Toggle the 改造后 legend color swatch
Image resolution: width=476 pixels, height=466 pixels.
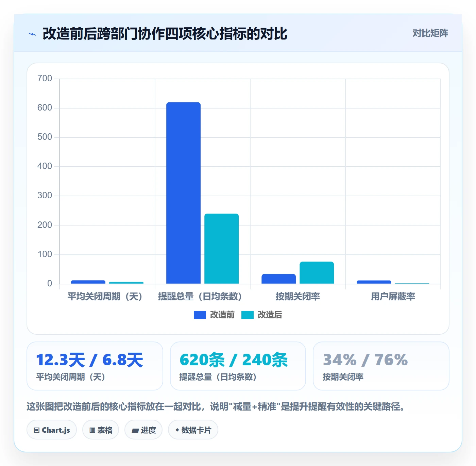click(248, 315)
